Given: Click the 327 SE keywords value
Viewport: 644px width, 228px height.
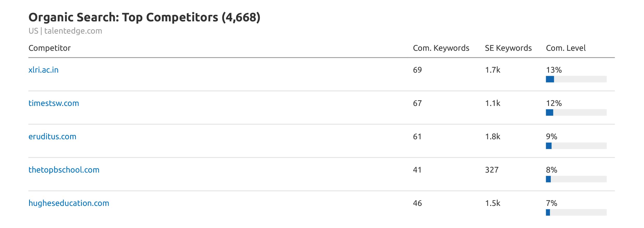Looking at the screenshot, I should click(492, 170).
